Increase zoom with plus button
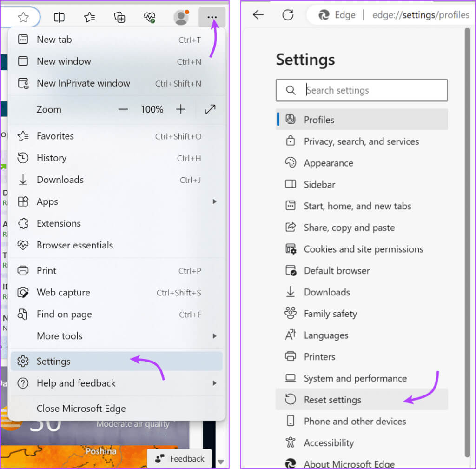Image resolution: width=476 pixels, height=469 pixels. [x=181, y=109]
